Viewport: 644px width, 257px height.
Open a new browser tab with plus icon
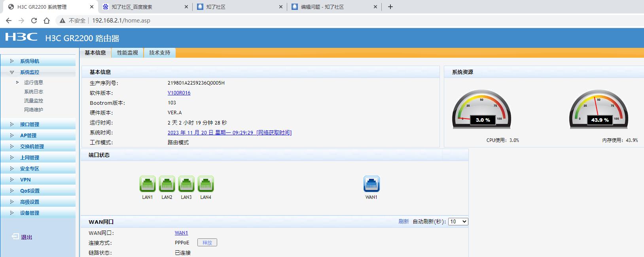pos(390,7)
